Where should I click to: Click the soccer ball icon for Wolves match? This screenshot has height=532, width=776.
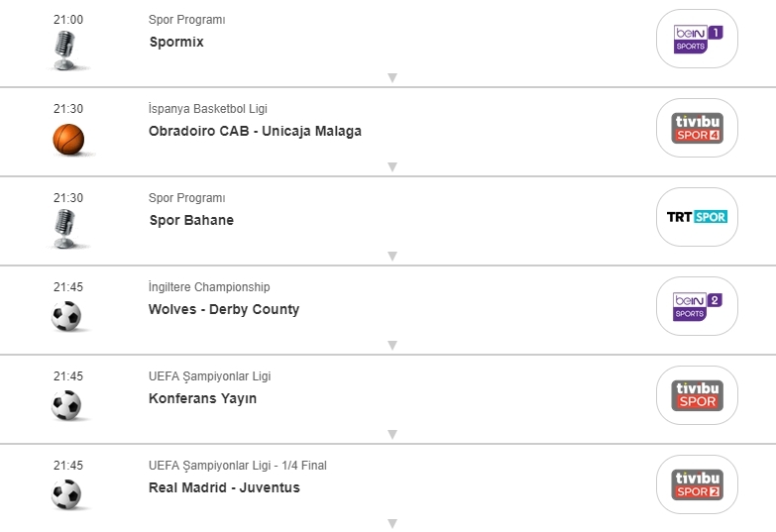tap(66, 316)
